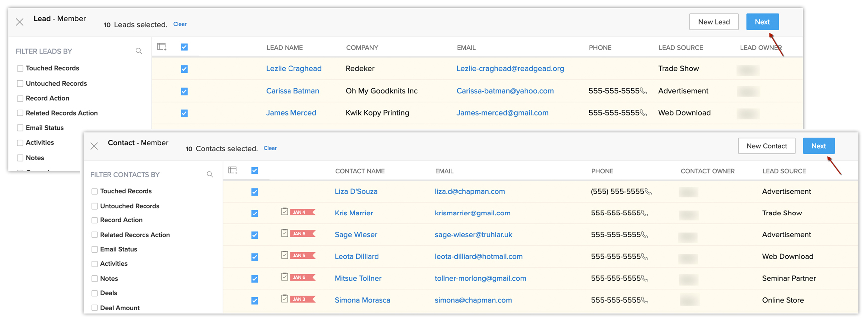Open the JAN 4 task flag for Kris Marrier
This screenshot has width=868, height=321.
[302, 213]
